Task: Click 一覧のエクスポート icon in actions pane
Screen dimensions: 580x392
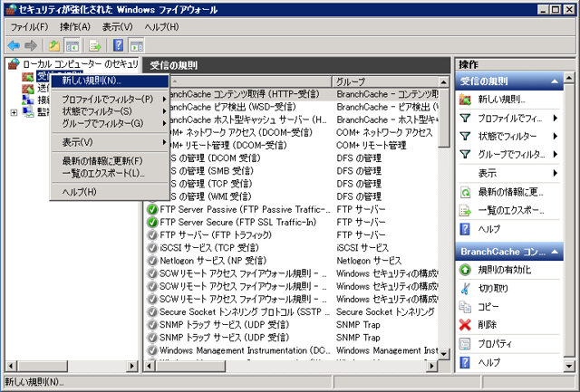Action: point(465,211)
